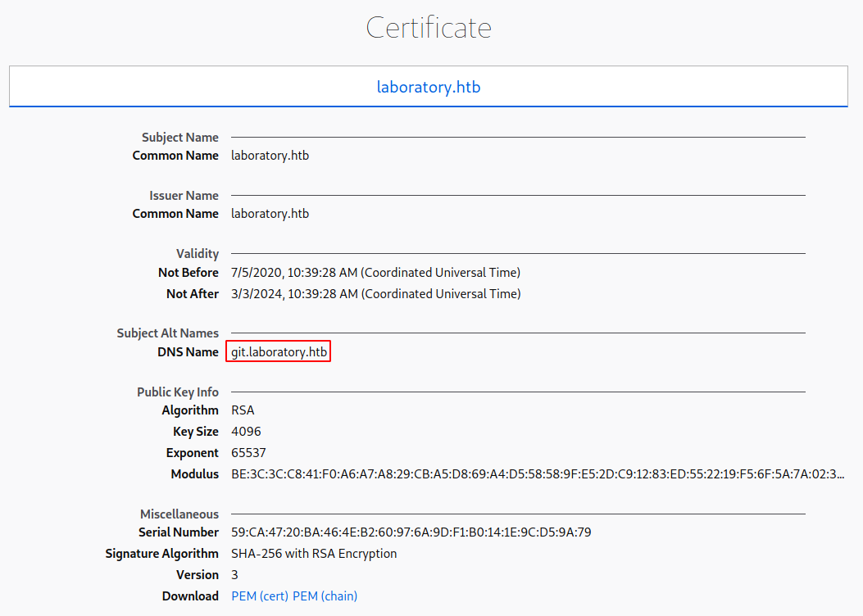Click the Validity section heading
The width and height of the screenshot is (863, 616).
point(198,254)
